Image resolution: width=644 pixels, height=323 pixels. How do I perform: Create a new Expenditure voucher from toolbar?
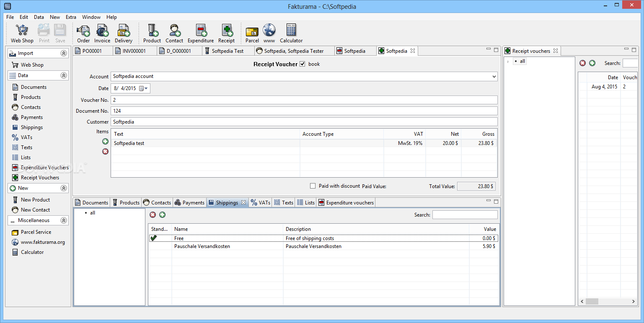[201, 33]
